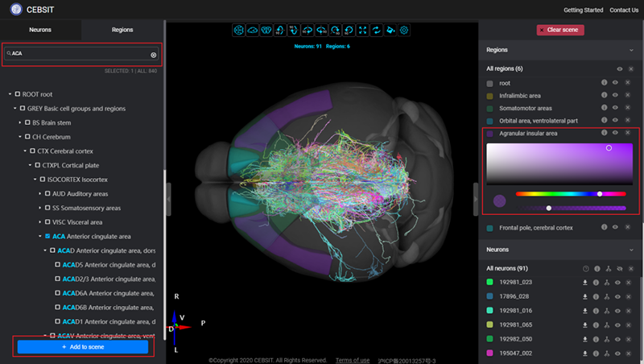Switch to the Regions tab
Image resolution: width=644 pixels, height=364 pixels.
(122, 29)
